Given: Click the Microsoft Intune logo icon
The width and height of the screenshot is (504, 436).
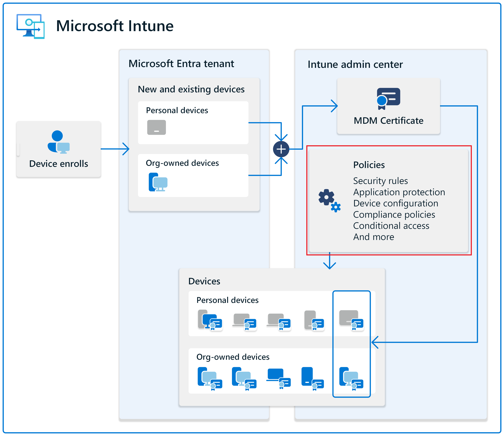Looking at the screenshot, I should point(30,26).
